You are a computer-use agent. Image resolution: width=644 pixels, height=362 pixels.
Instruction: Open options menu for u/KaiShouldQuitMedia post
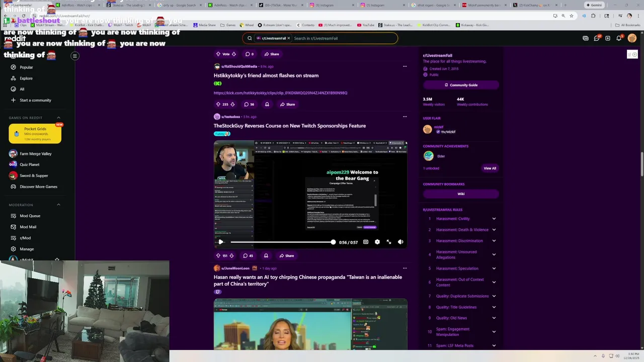[x=405, y=66]
